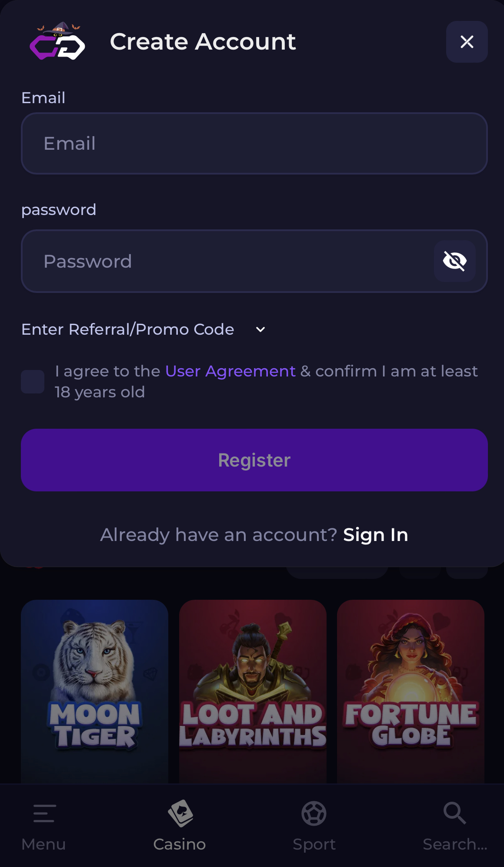The image size is (504, 867).
Task: Switch to the Casino tab label
Action: 180,844
